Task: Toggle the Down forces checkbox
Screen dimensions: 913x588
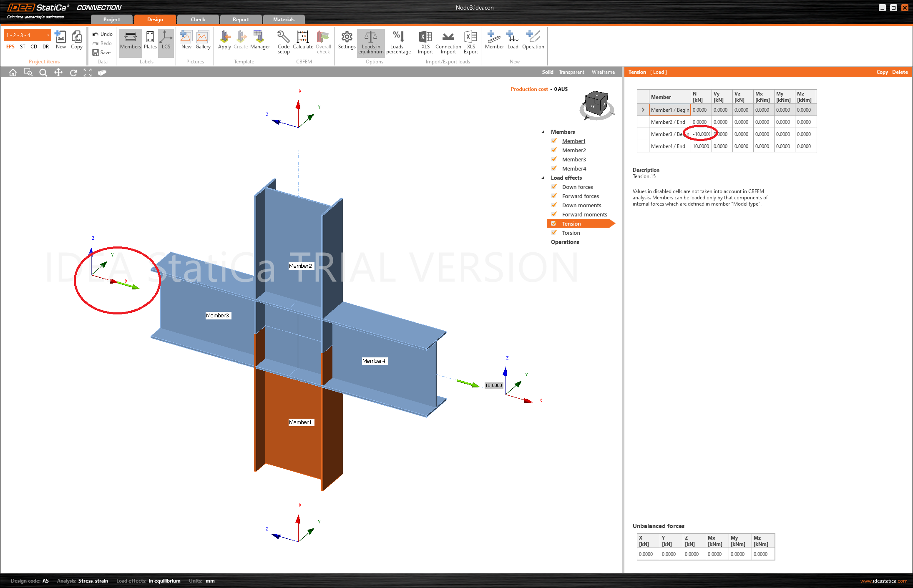Action: (554, 187)
